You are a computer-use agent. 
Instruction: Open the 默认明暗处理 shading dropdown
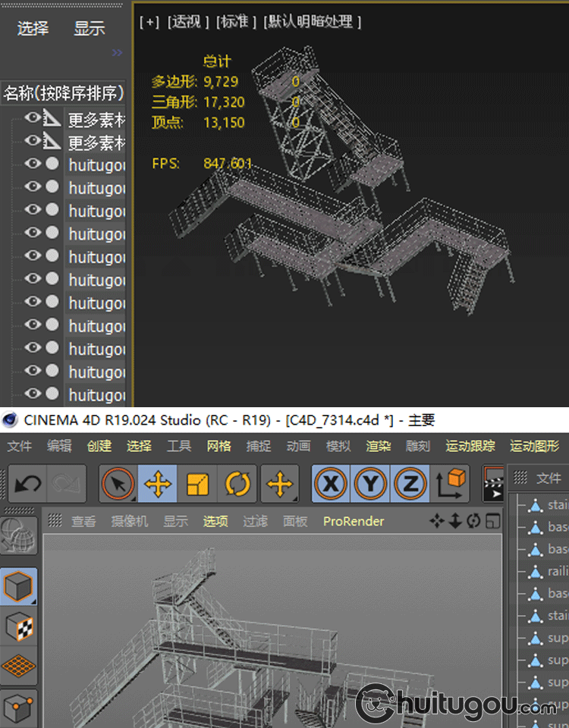click(x=312, y=22)
